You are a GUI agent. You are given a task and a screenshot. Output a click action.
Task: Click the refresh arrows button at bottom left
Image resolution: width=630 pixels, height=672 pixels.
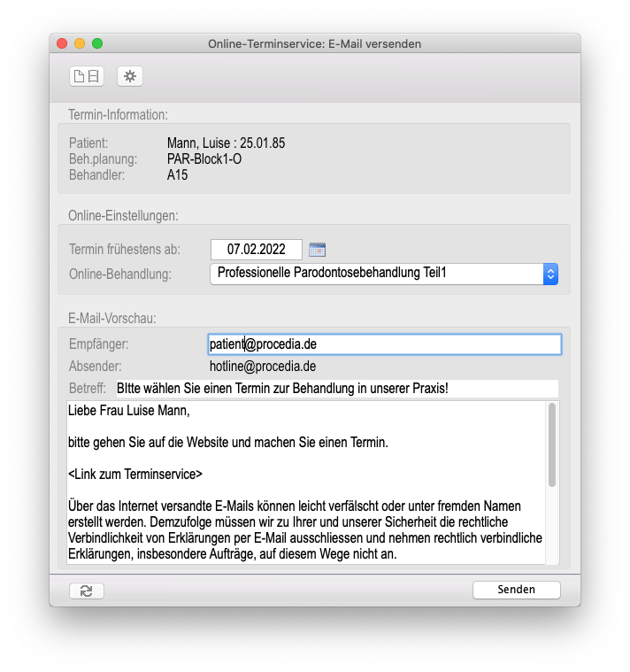pos(87,591)
